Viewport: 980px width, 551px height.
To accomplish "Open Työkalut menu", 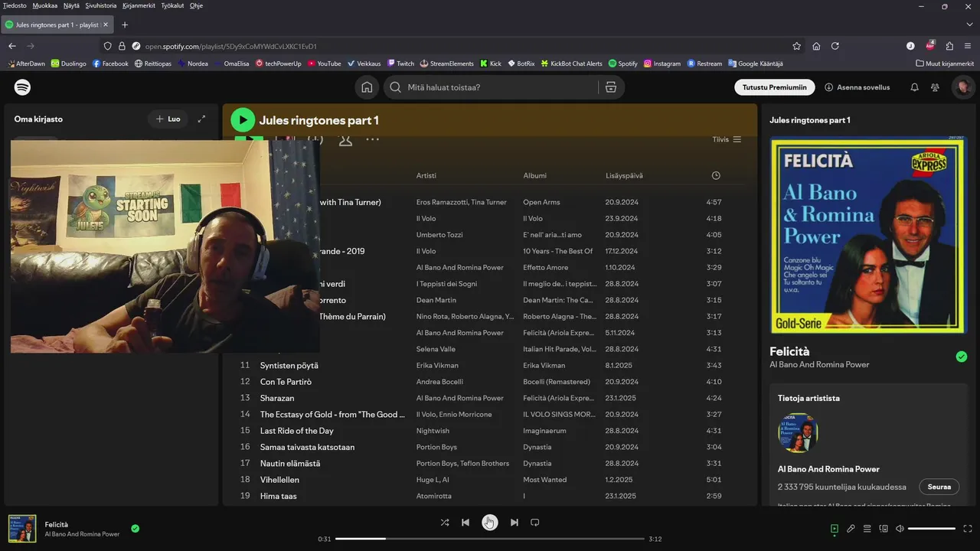I will click(172, 5).
